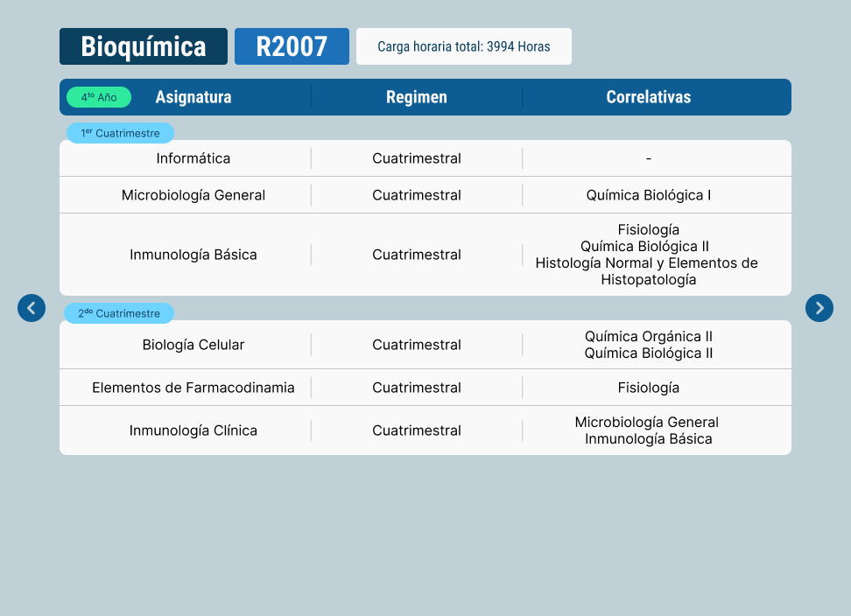Open the Inmunología Básica subject
The height and width of the screenshot is (616, 851).
[193, 255]
